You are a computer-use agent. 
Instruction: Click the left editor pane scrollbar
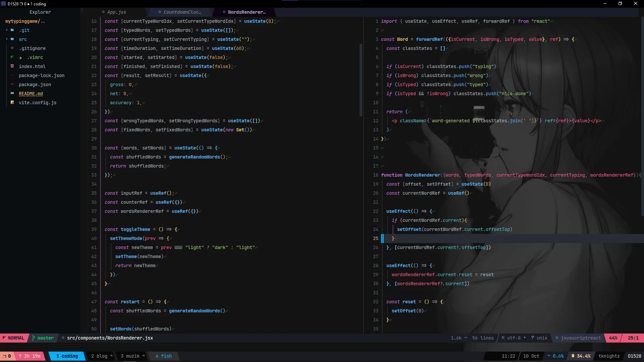coord(361,80)
